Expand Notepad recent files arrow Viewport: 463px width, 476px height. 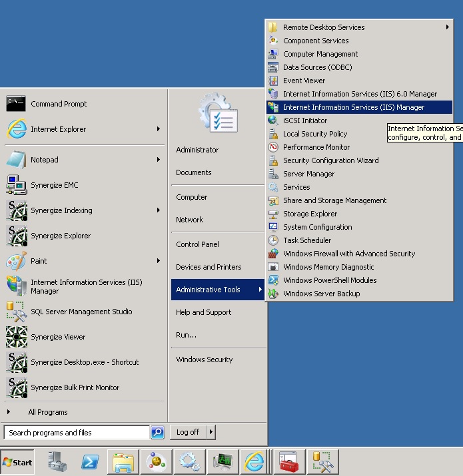click(159, 159)
